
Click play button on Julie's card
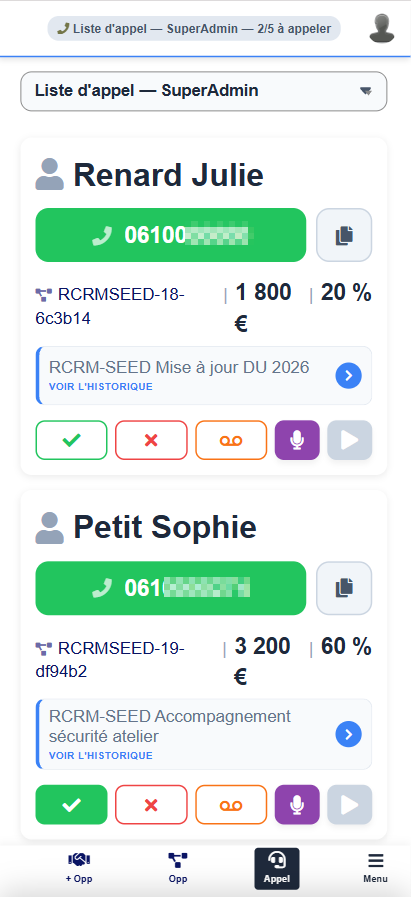[350, 440]
